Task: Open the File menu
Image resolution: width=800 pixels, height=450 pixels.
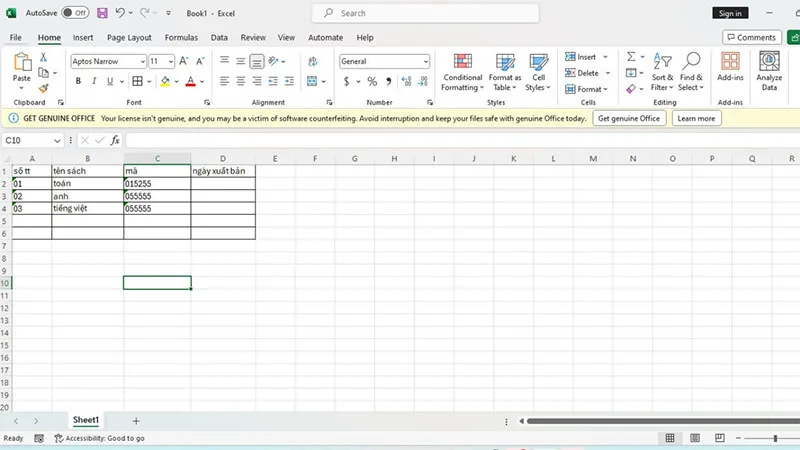Action: point(16,37)
